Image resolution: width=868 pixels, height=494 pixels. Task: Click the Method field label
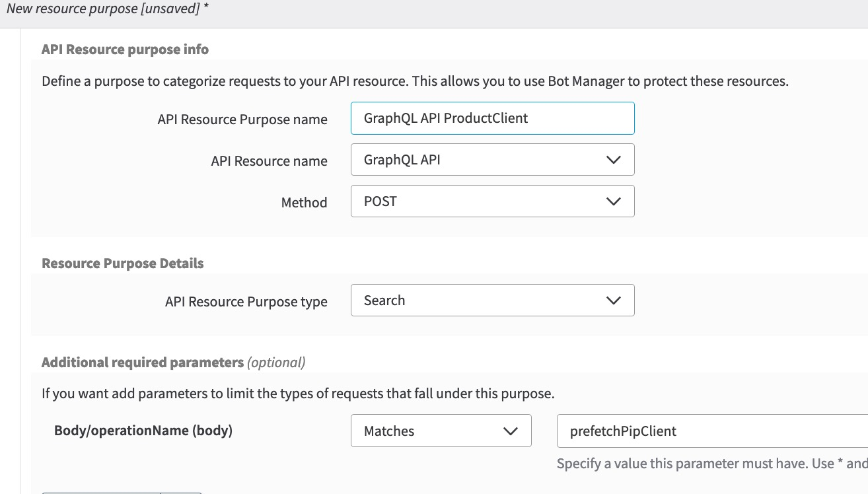[x=304, y=203]
